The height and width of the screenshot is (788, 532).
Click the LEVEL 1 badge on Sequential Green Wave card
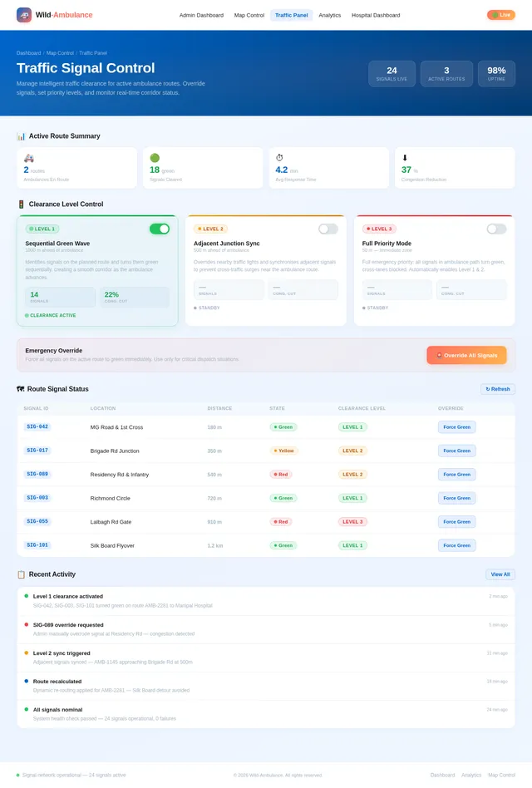click(42, 229)
